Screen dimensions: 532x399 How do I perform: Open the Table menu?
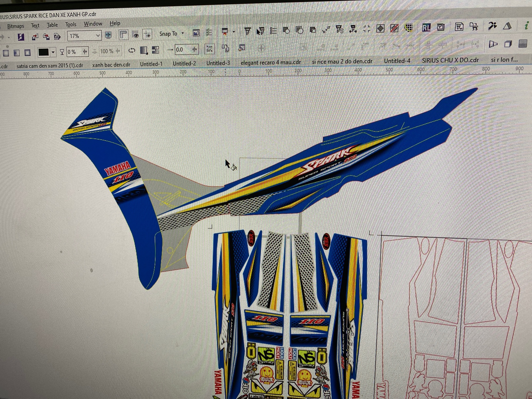tap(52, 25)
